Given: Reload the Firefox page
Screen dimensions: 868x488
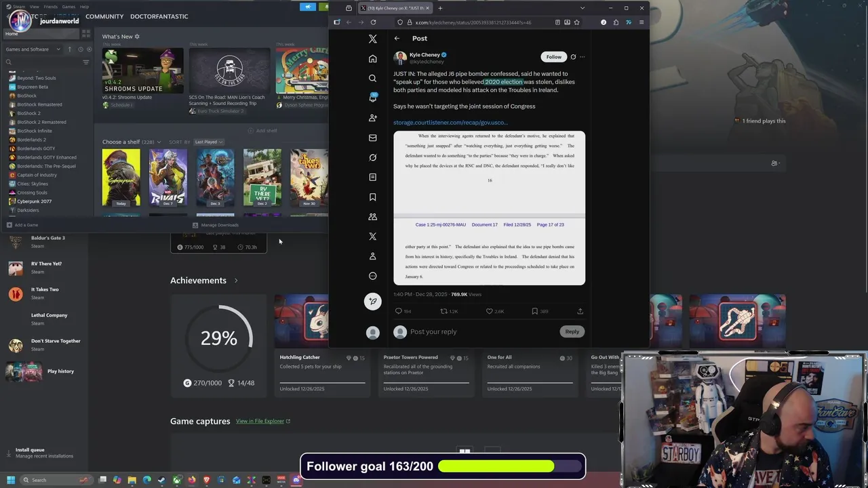Looking at the screenshot, I should click(x=373, y=22).
